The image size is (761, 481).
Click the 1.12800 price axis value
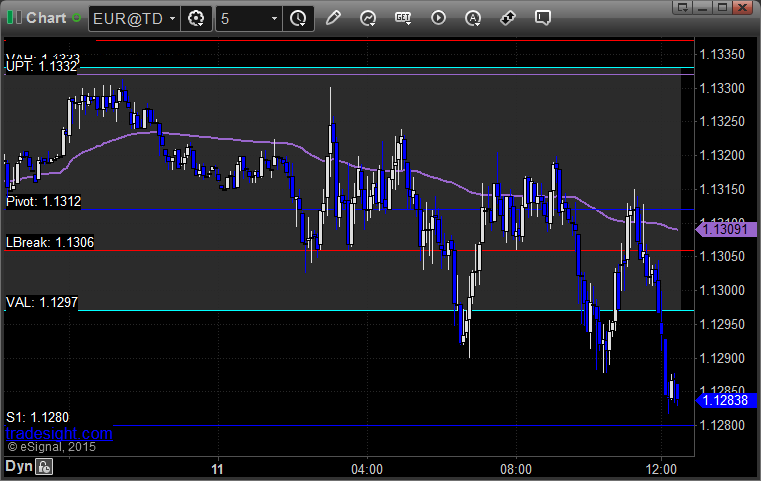click(x=722, y=425)
